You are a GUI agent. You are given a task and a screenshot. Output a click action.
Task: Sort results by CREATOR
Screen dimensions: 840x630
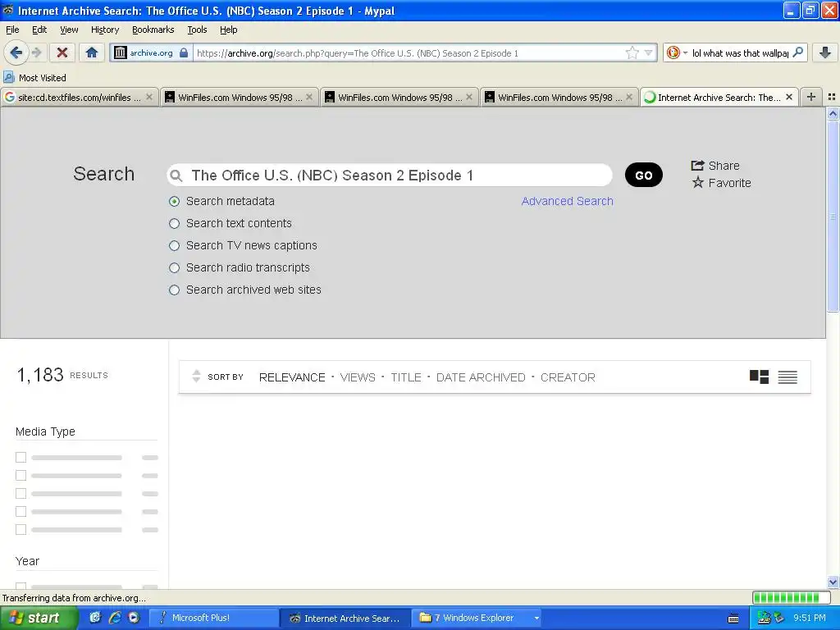tap(568, 377)
